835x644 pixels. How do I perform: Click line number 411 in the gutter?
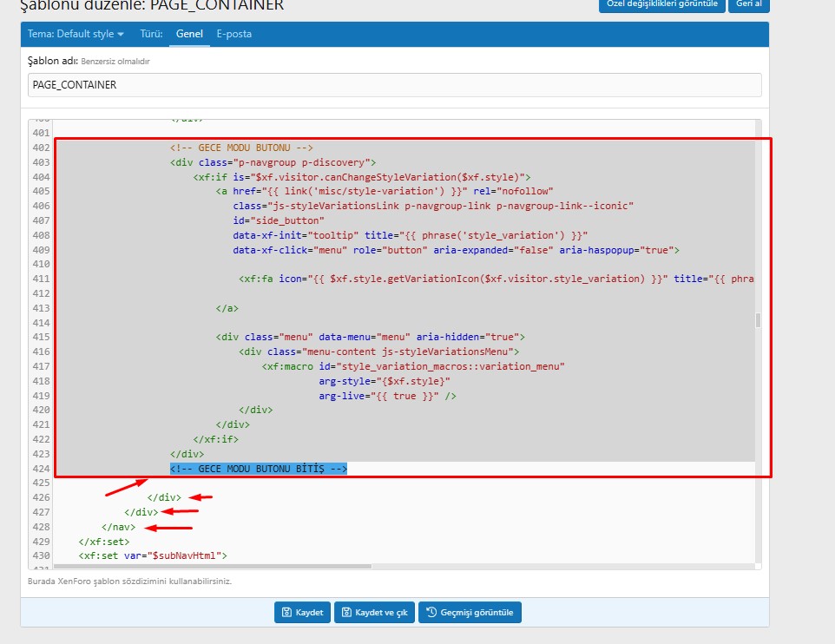pyautogui.click(x=41, y=279)
